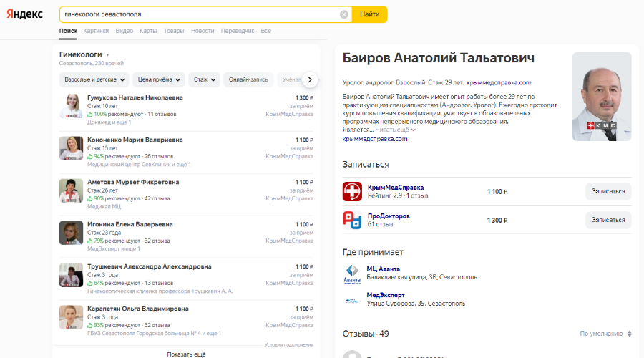This screenshot has width=644, height=358.
Task: Click the photo of Карапетян Ольга Владимировна
Action: (71, 317)
